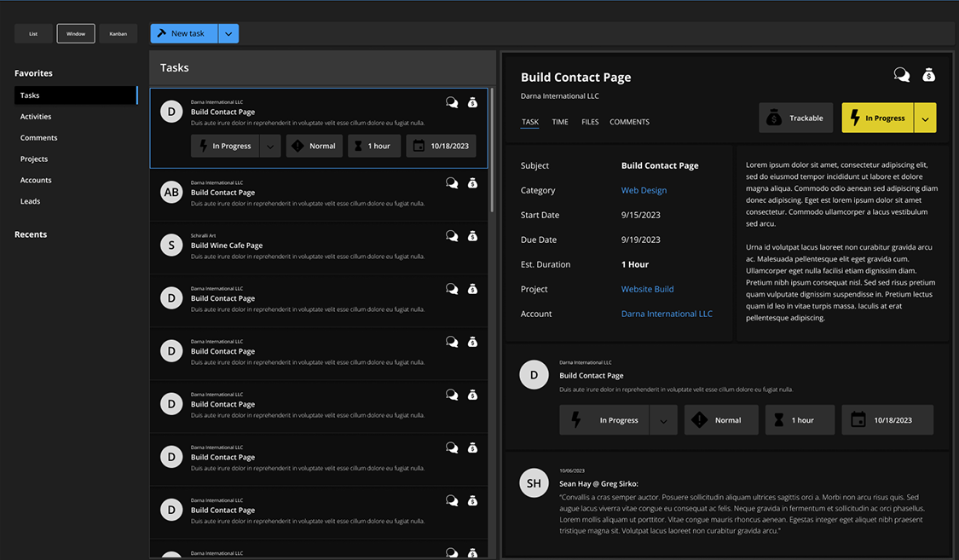Expand In Progress dropdown in the first task card
Viewport: 959px width, 560px height.
click(269, 146)
